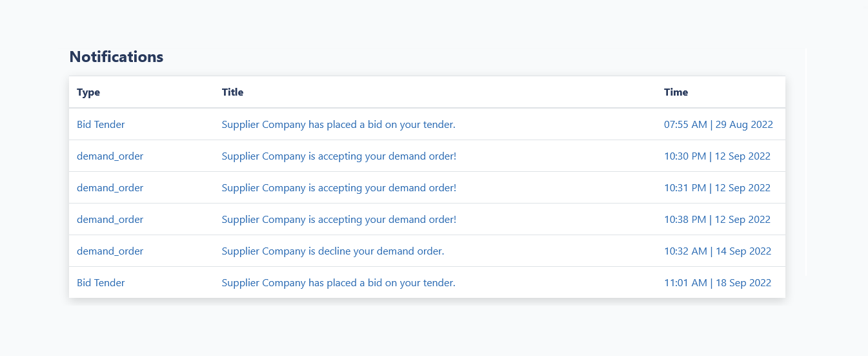Click the demand_order type in the 10:31 PM row

click(110, 187)
